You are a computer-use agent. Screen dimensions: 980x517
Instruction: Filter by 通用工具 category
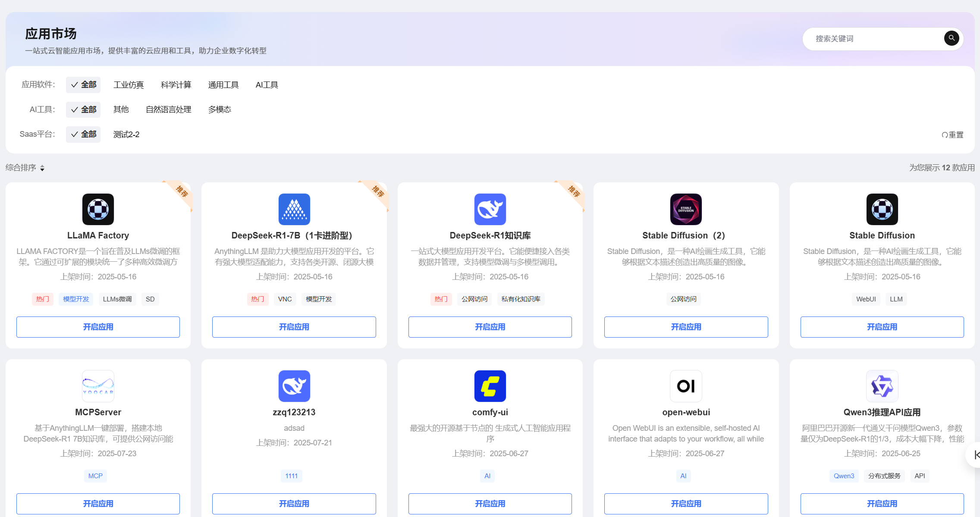(223, 85)
